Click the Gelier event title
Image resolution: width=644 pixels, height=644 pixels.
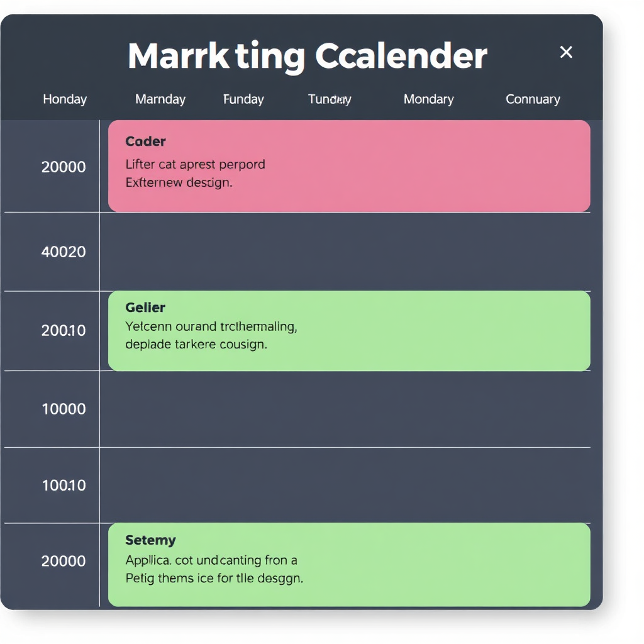[x=145, y=308]
